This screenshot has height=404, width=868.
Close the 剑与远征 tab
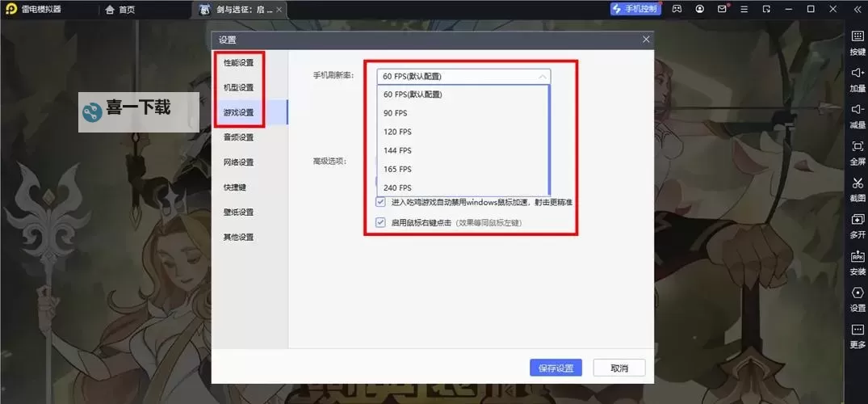279,10
